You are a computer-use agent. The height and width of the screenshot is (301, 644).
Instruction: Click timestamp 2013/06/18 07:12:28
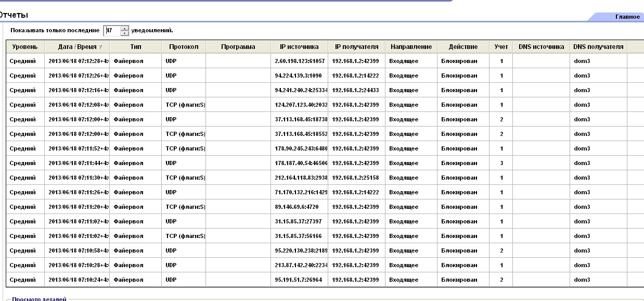78,61
